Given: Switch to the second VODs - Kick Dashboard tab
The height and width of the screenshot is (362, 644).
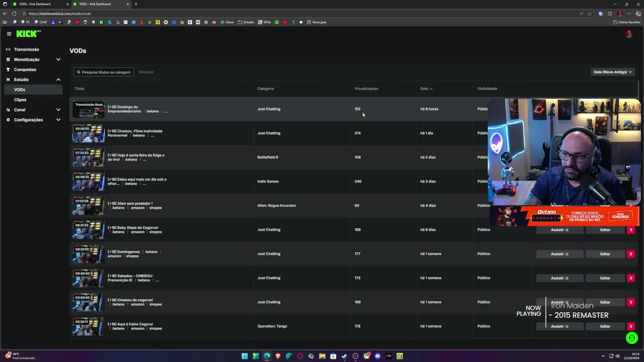Looking at the screenshot, I should point(100,4).
